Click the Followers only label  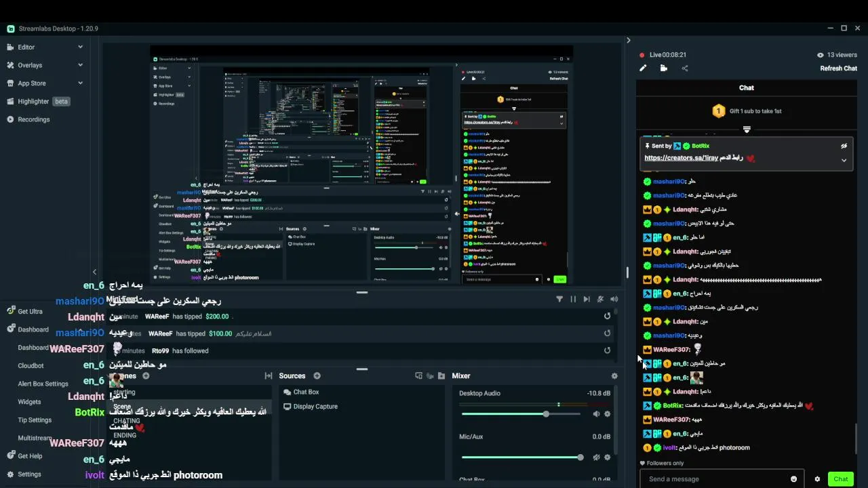coord(665,464)
